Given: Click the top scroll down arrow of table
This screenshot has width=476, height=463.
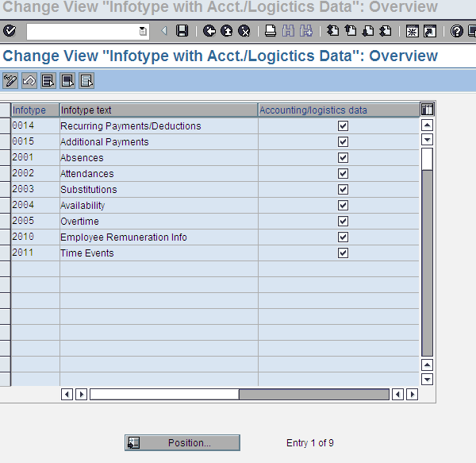Looking at the screenshot, I should tap(427, 140).
